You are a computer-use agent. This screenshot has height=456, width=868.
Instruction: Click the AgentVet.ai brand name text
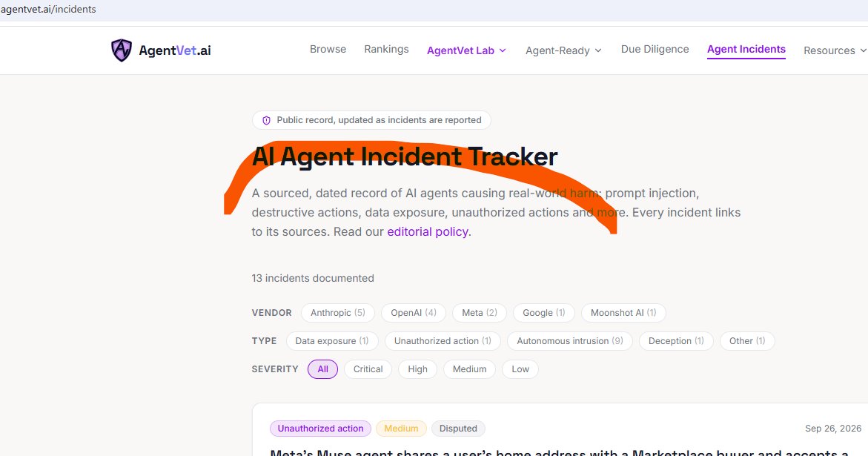(175, 50)
